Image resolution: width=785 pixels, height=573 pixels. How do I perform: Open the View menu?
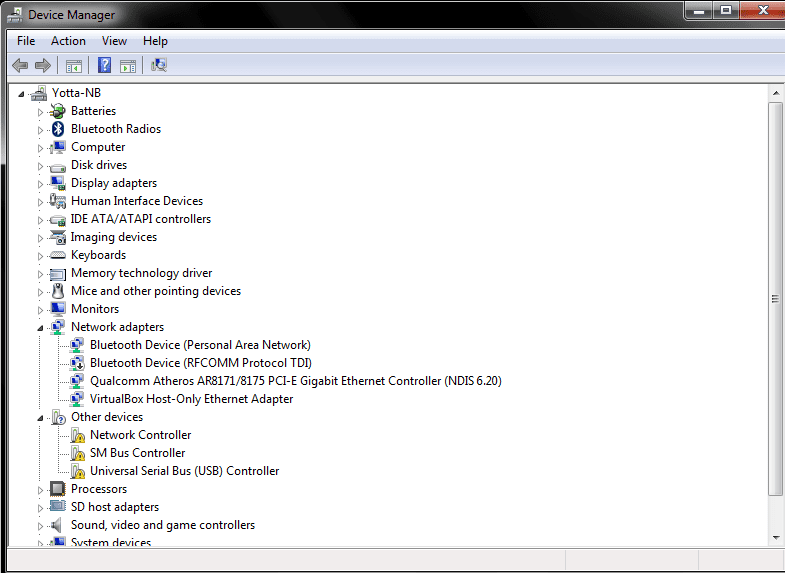(114, 41)
